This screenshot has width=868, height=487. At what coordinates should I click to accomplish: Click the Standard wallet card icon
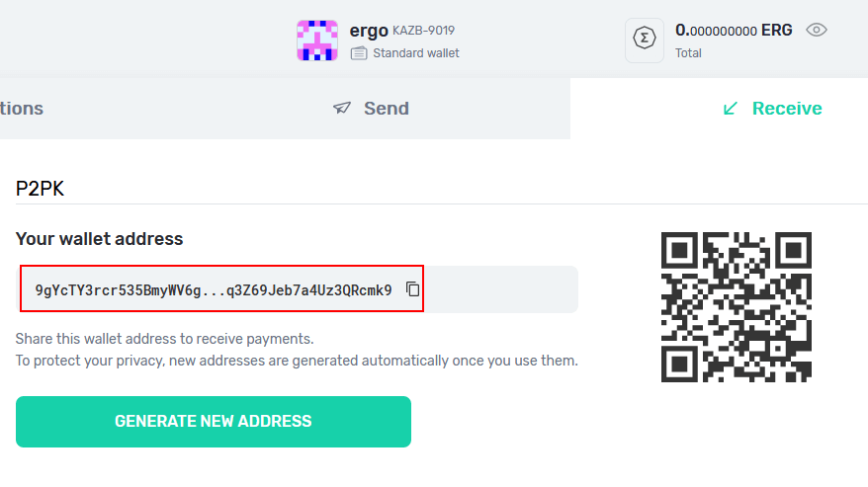[359, 53]
